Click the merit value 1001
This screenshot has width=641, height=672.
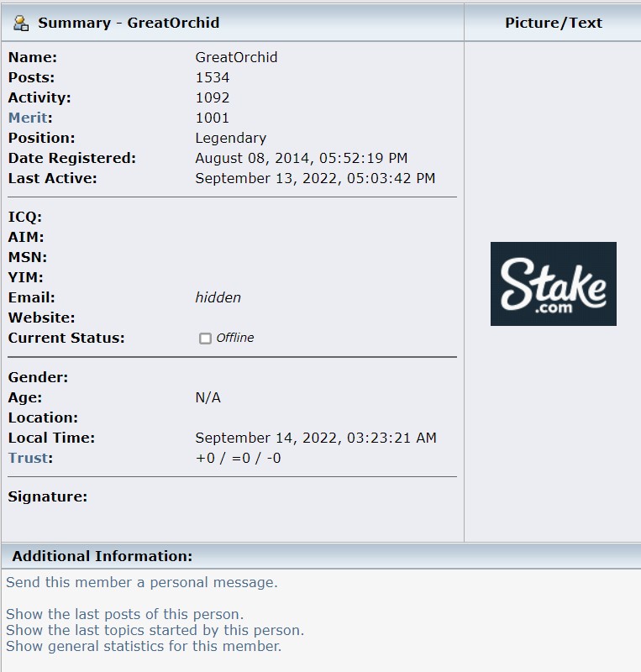click(213, 118)
